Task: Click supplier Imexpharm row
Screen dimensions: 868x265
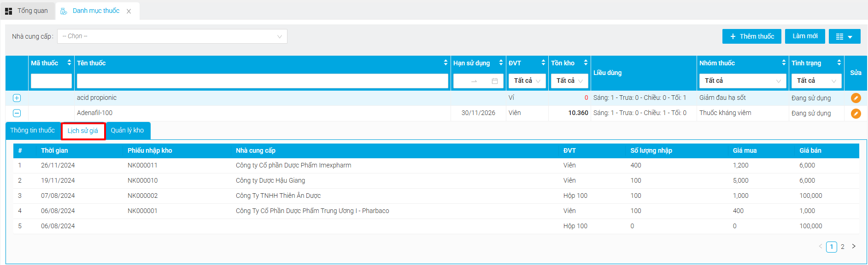Action: (x=293, y=165)
